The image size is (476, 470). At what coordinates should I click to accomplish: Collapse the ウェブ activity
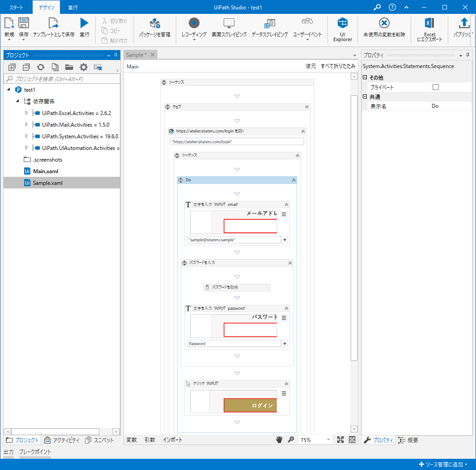(x=307, y=107)
